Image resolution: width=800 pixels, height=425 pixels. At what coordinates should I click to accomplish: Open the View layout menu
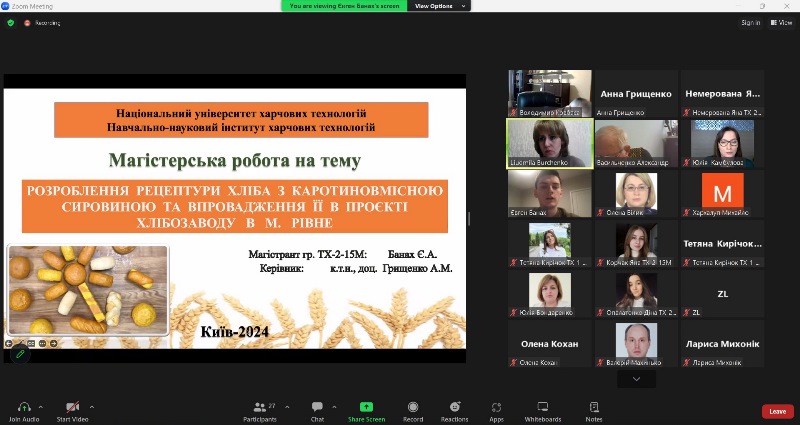point(781,22)
